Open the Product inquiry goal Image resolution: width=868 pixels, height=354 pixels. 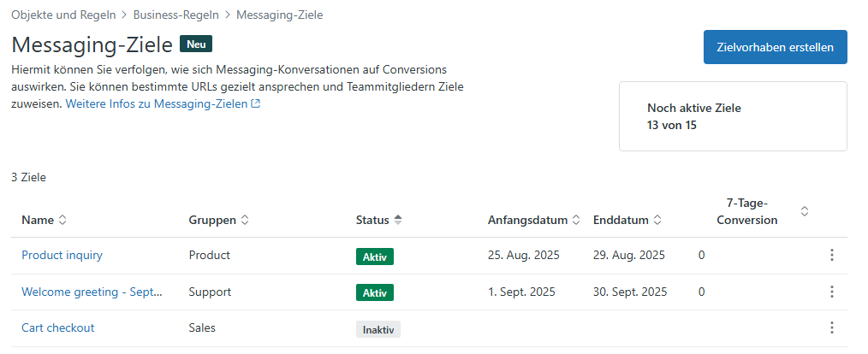click(x=62, y=256)
